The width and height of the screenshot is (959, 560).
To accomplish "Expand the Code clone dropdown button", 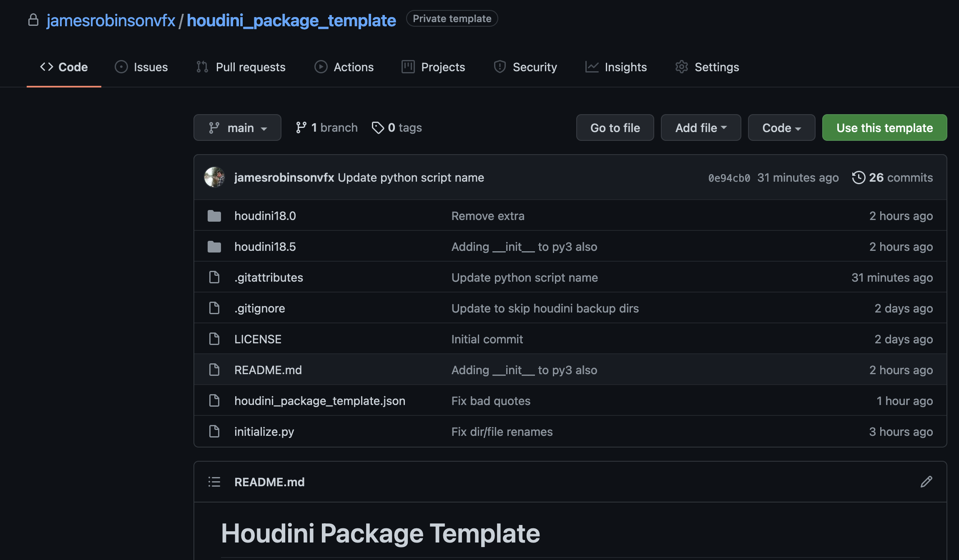I will coord(781,127).
